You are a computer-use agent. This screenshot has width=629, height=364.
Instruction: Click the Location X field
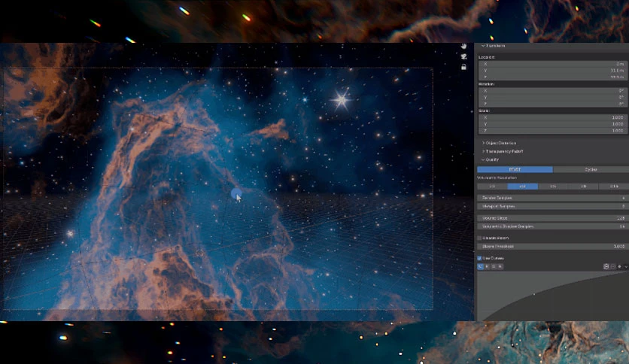tap(553, 64)
